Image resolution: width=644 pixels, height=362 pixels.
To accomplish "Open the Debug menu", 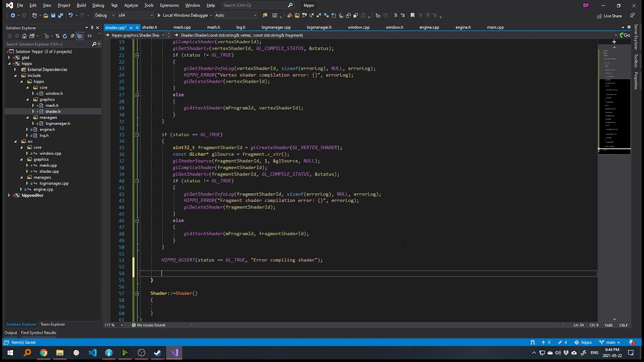I will pyautogui.click(x=98, y=5).
